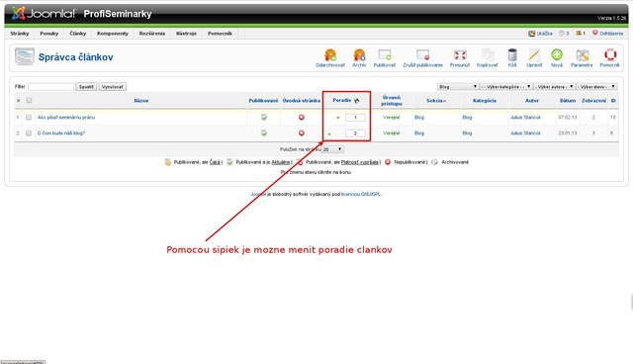The height and width of the screenshot is (364, 633).
Task: Check the box for 'Ako písať seminárnu prácu'
Action: click(29, 118)
